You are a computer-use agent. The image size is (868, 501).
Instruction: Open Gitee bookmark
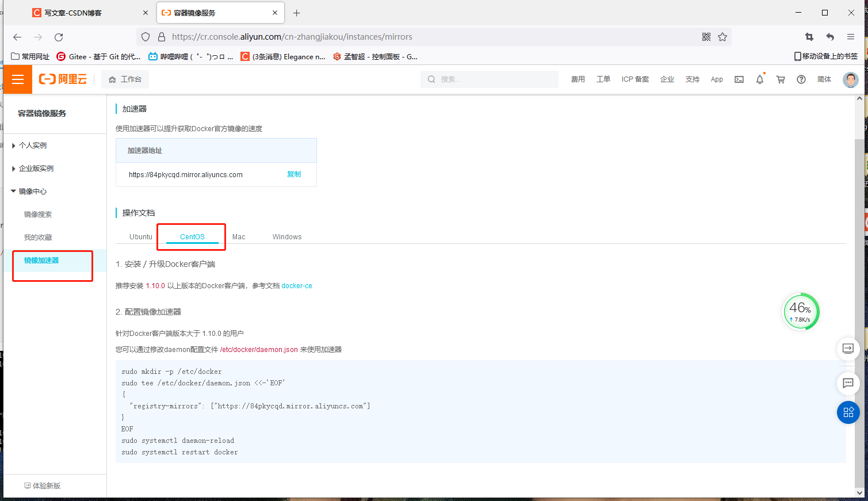click(98, 56)
